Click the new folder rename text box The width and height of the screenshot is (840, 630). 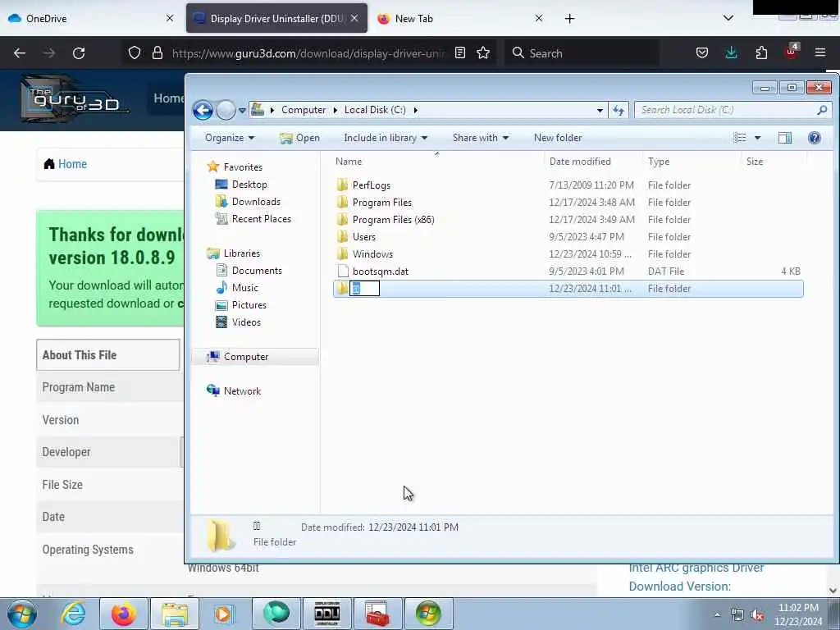pyautogui.click(x=365, y=288)
